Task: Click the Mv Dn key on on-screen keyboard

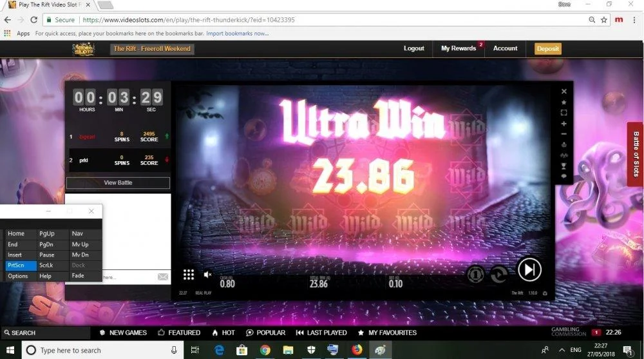Action: tap(86, 255)
